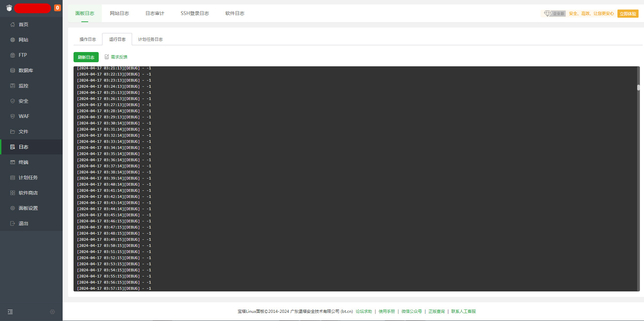Click the calendar icon beside 计划任务
The image size is (644, 321).
click(13, 178)
